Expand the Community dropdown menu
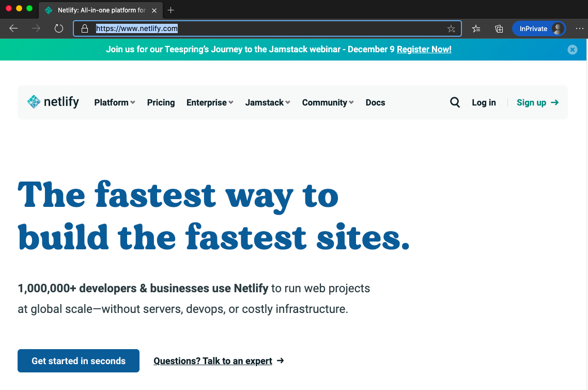Viewport: 588px width, 390px height. 328,102
